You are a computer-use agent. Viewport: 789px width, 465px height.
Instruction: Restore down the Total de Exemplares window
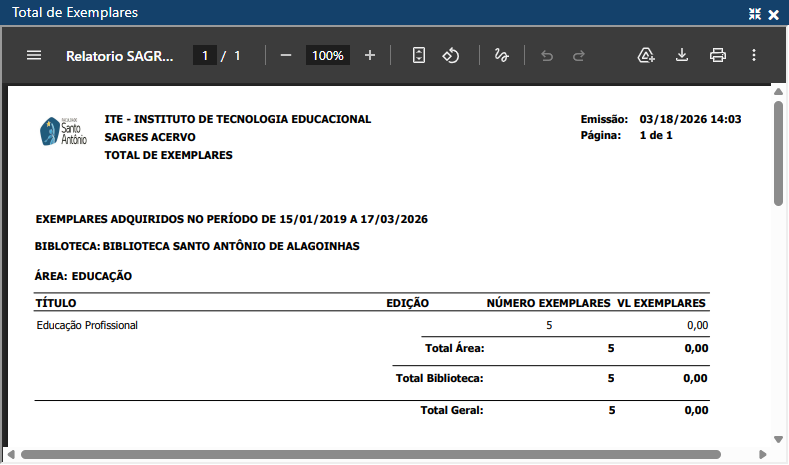[x=755, y=14]
